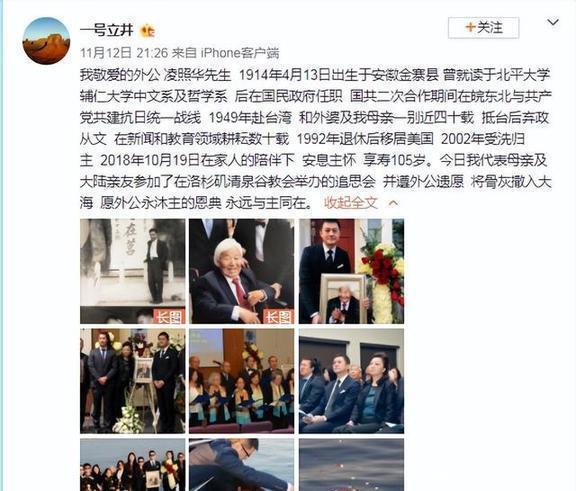Open the seaside group photo thumbnail
The image size is (576, 491).
(x=133, y=465)
